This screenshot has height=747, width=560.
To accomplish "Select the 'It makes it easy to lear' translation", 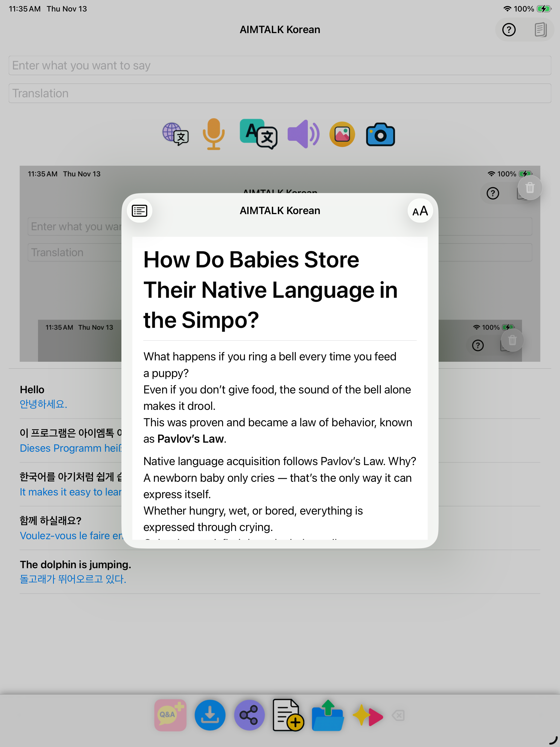I will 71,492.
